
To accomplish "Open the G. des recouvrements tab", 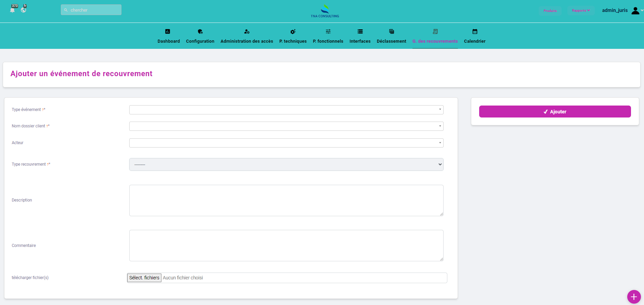I will [x=435, y=41].
